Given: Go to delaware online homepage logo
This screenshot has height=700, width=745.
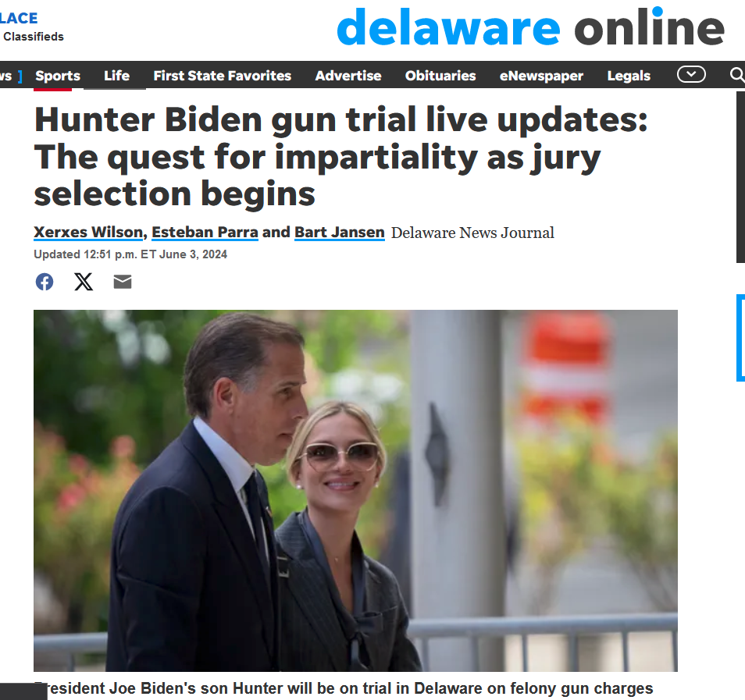Looking at the screenshot, I should click(531, 27).
